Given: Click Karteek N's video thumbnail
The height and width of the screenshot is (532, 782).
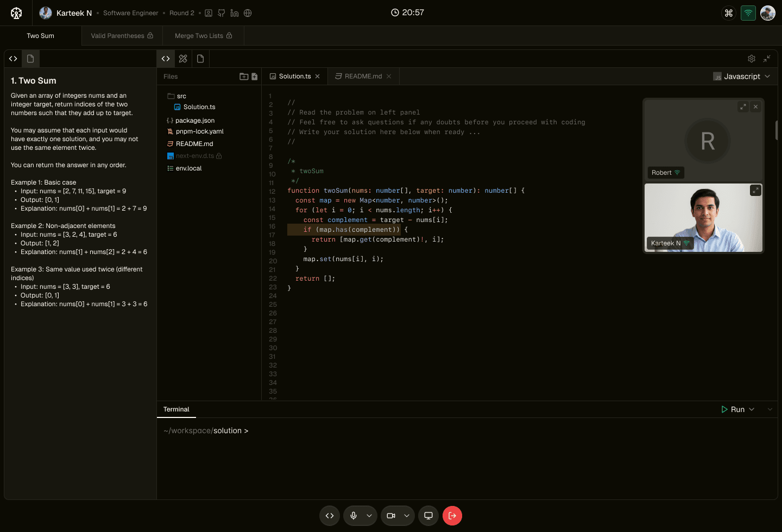Looking at the screenshot, I should point(703,218).
